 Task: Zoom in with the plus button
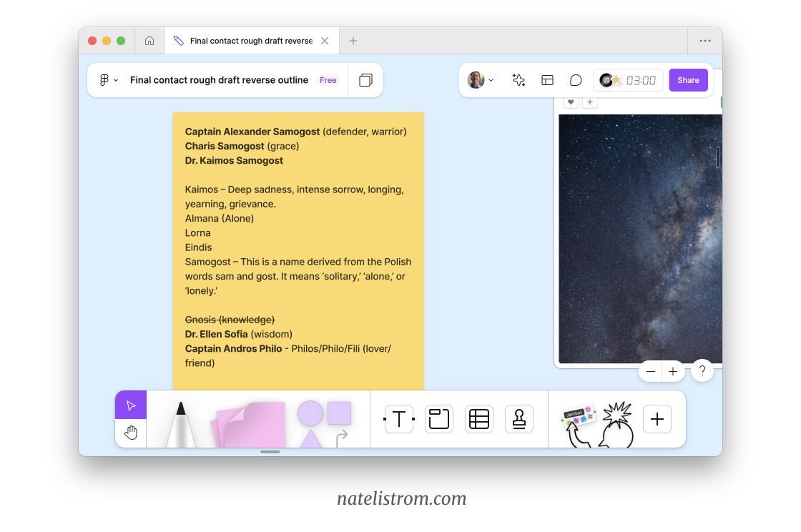pos(673,372)
